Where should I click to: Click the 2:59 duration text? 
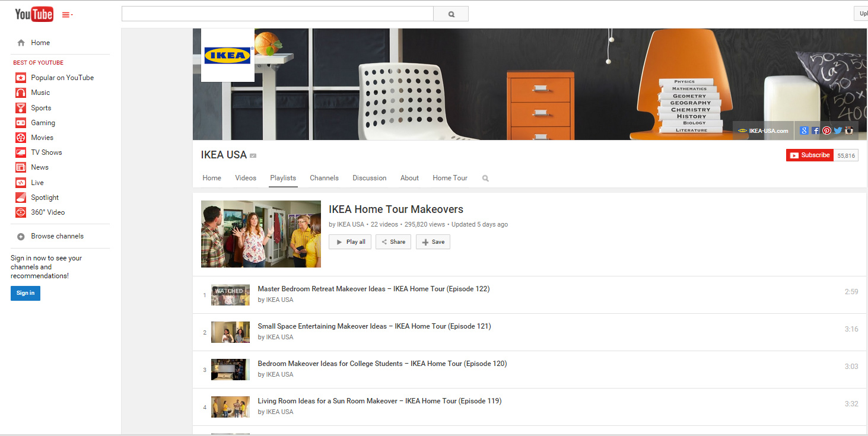[851, 292]
